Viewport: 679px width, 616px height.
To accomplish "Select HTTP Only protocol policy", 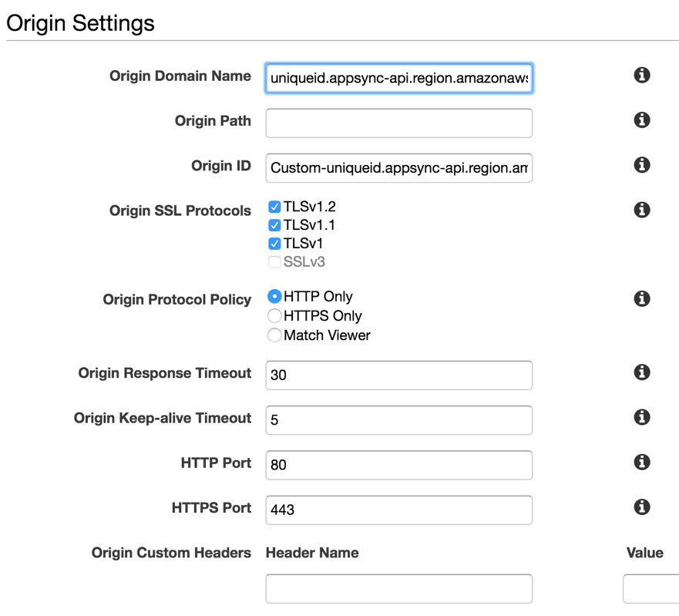I will pos(274,297).
